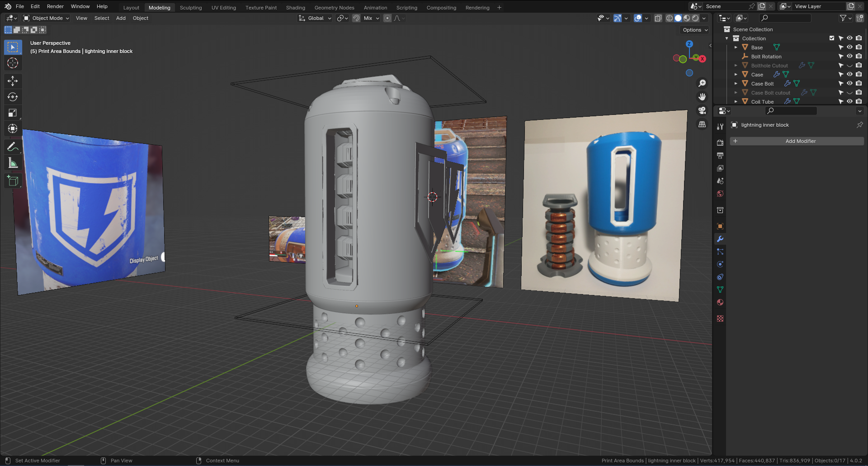868x466 pixels.
Task: Open the viewport Options popover
Action: [694, 29]
